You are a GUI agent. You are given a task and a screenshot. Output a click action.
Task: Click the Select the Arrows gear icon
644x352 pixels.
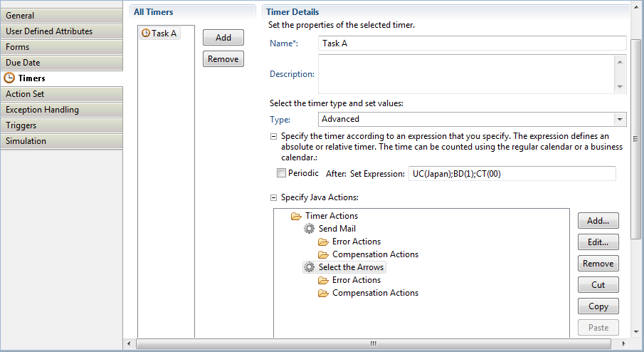(309, 267)
